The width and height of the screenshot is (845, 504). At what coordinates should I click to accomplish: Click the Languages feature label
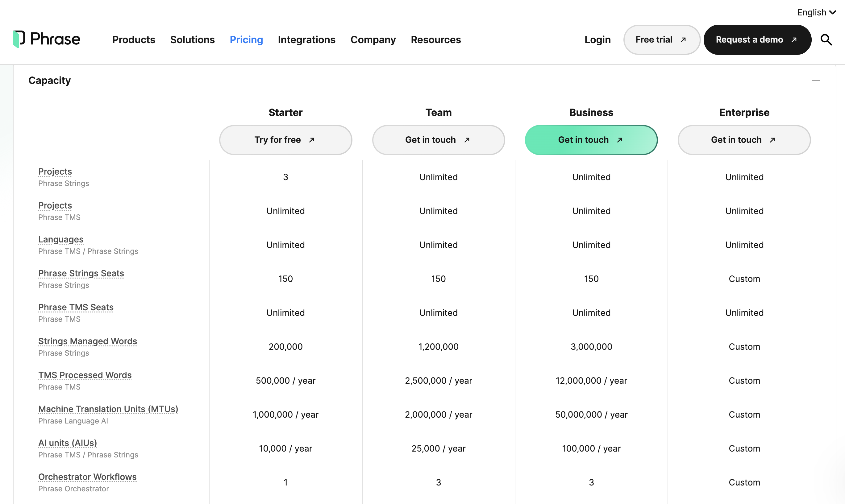coord(61,239)
